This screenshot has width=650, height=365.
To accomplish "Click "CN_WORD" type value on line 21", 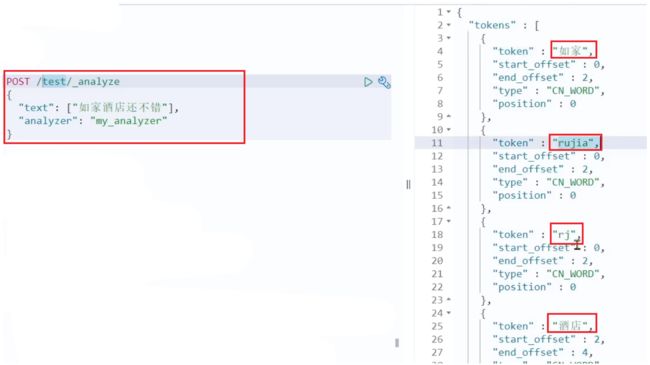I will coord(573,274).
